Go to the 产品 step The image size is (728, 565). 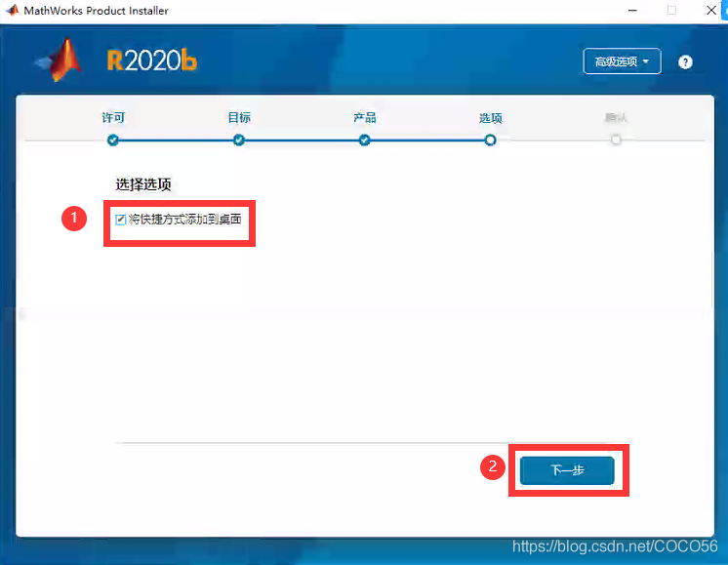[365, 118]
